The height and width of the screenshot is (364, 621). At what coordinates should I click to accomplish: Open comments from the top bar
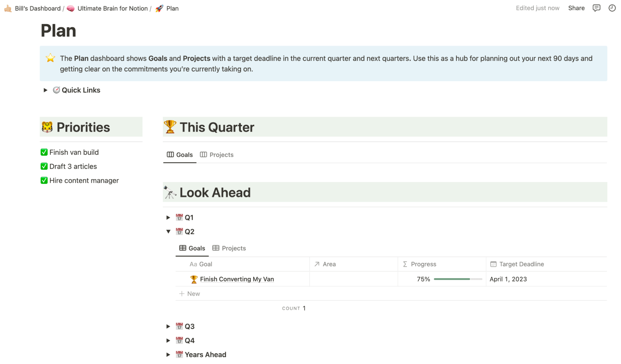tap(596, 8)
